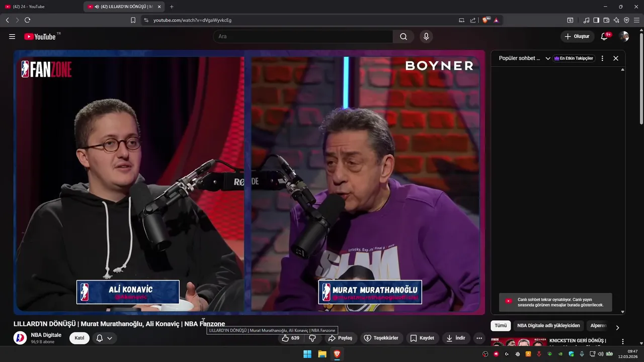Open the NVIDIA tray icon
Viewport: 644px width, 362px height.
point(560,354)
